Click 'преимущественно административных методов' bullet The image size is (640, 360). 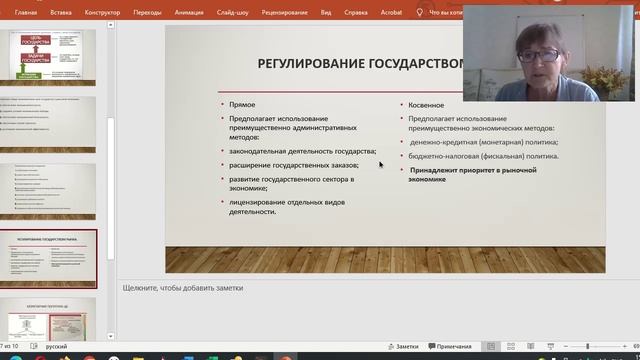tap(293, 128)
